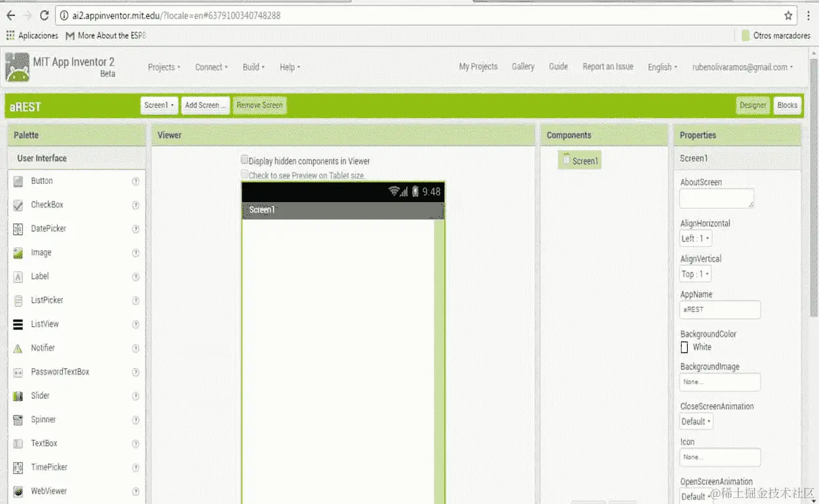Viewport: 819px width, 504px height.
Task: Open help for Image component
Action: coord(136,253)
